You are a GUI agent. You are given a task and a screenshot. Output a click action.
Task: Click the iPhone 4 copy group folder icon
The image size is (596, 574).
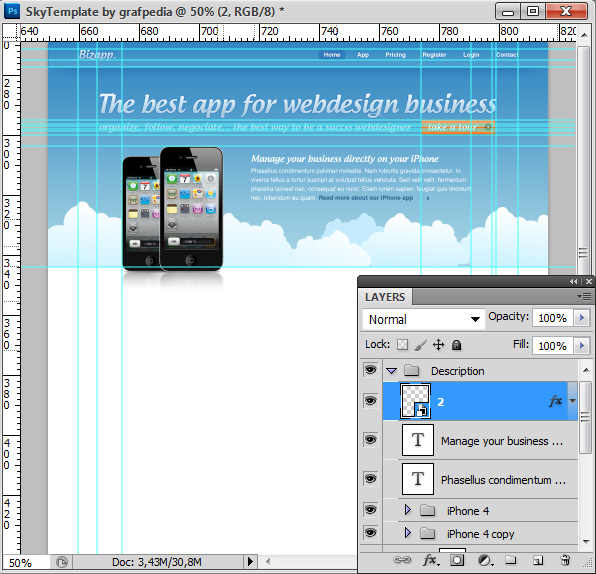click(428, 534)
